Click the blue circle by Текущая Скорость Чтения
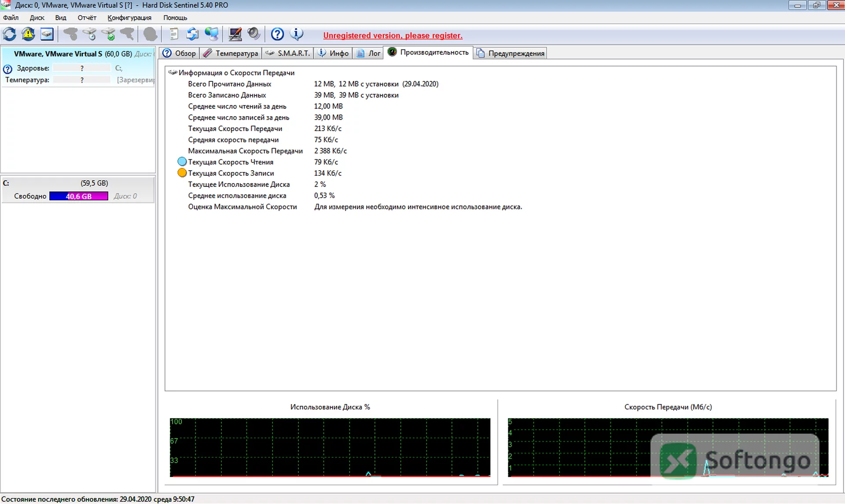Viewport: 845px width, 504px height. click(x=182, y=162)
